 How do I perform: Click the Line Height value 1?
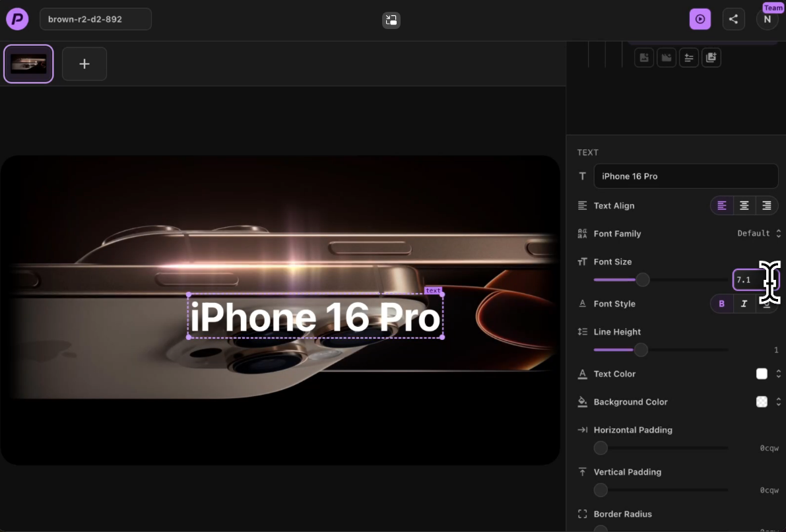(776, 350)
